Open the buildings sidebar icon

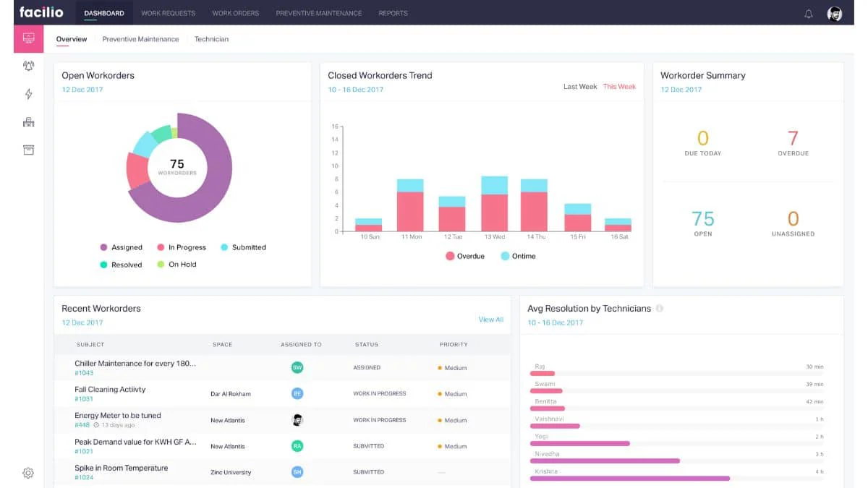click(28, 122)
